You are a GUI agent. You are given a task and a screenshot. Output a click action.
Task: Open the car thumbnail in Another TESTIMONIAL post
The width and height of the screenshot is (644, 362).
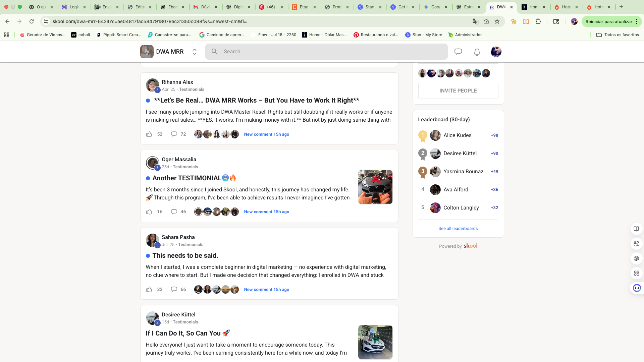pos(375,187)
